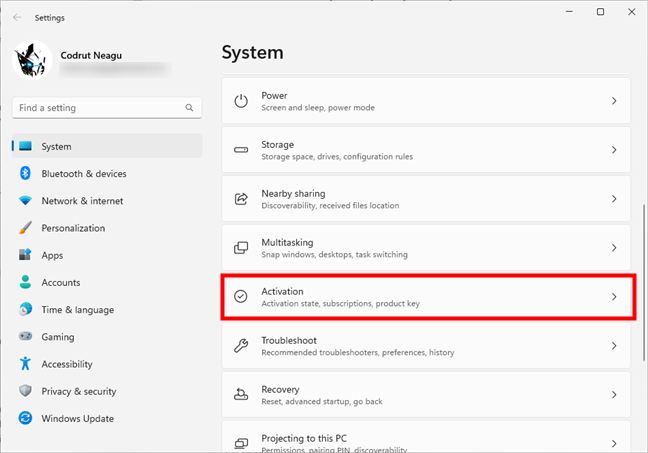Go back with the arrow button
Image resolution: width=648 pixels, height=453 pixels.
point(18,17)
